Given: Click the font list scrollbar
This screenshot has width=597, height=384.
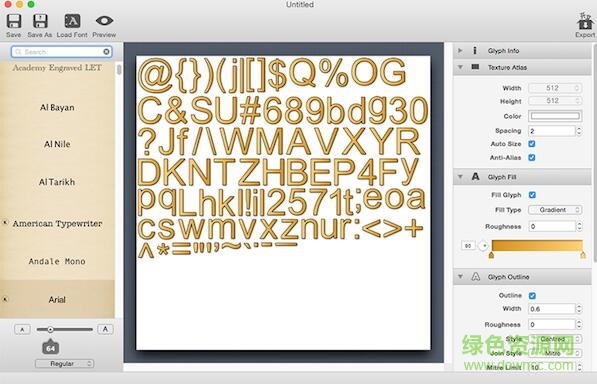Looking at the screenshot, I should (x=119, y=69).
